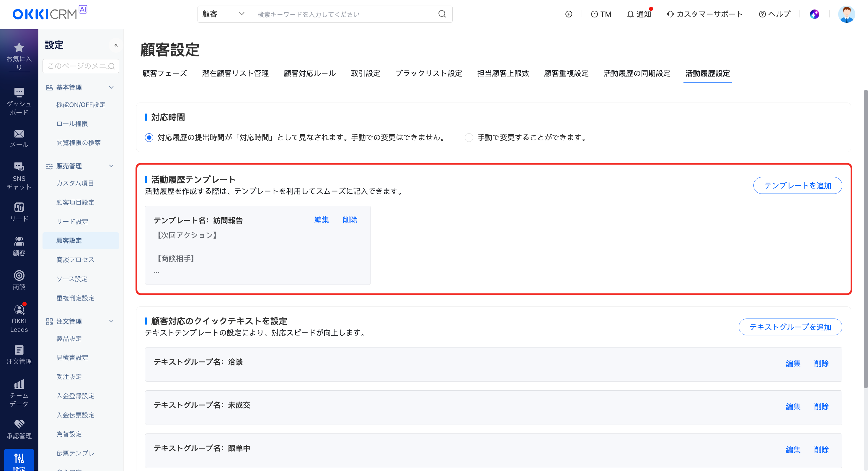Open the ヘルプ question mark menu
The height and width of the screenshot is (471, 868).
(774, 14)
